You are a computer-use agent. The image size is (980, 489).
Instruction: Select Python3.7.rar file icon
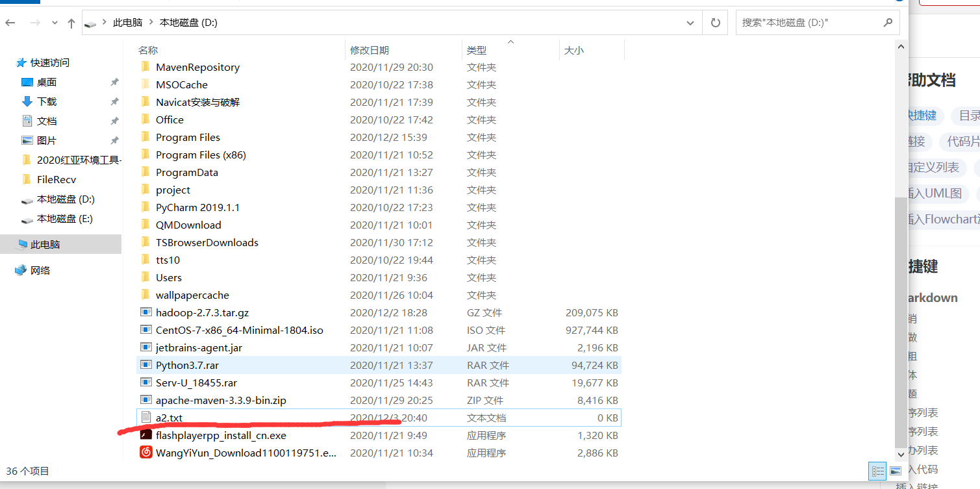tap(146, 365)
